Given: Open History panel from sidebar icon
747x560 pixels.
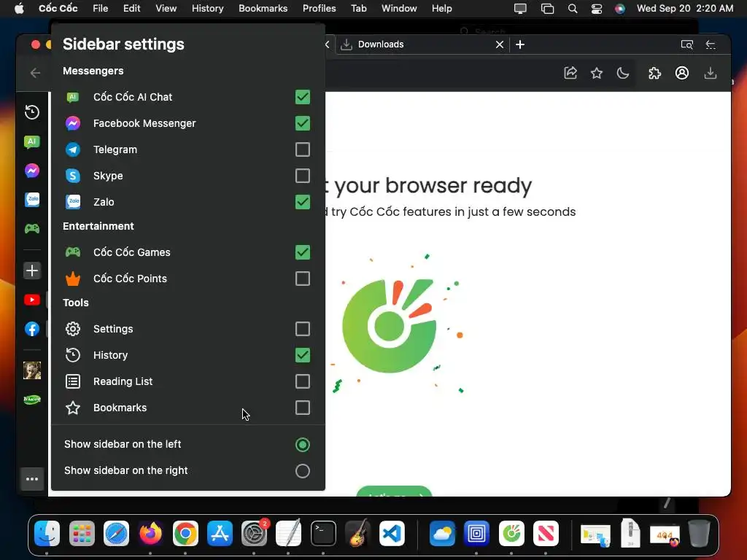Looking at the screenshot, I should (x=32, y=112).
